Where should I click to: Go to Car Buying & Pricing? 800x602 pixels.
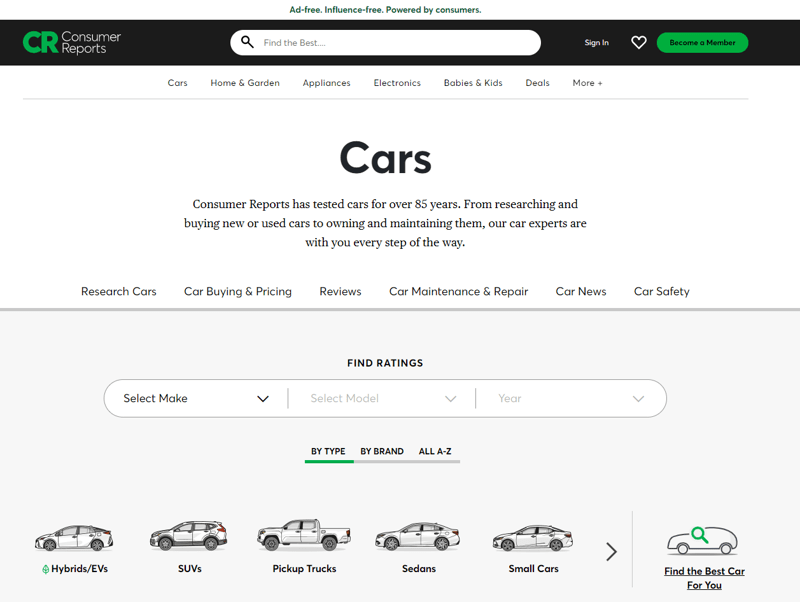(x=238, y=291)
